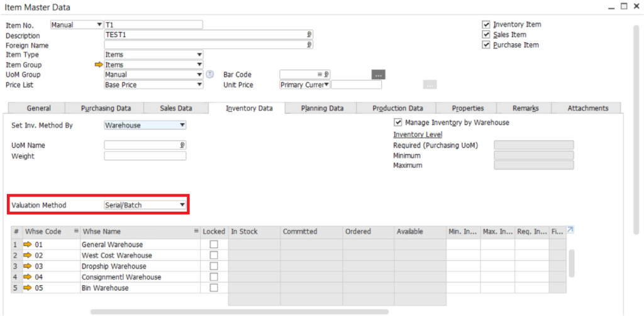
Task: Click the Bar Code field icon
Action: [x=325, y=74]
